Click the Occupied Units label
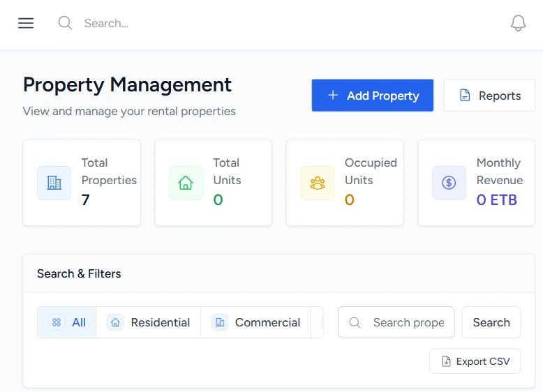Screen dimensions: 543x392 [371, 172]
